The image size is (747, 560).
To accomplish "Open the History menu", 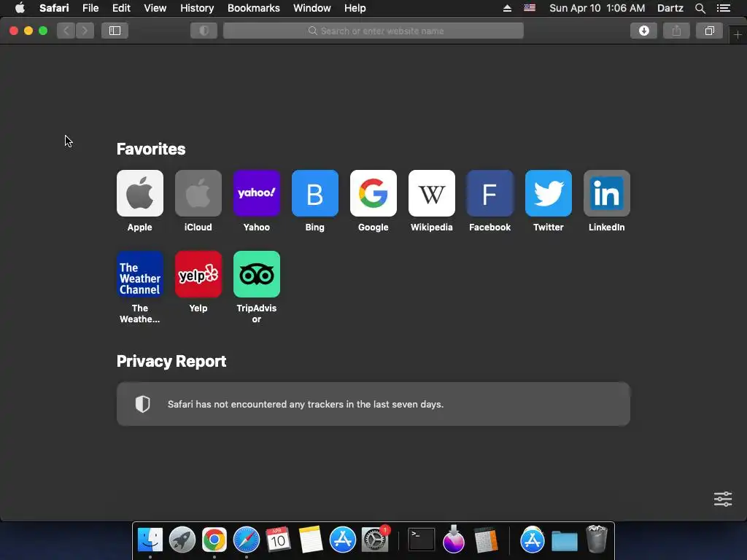I will 197,8.
